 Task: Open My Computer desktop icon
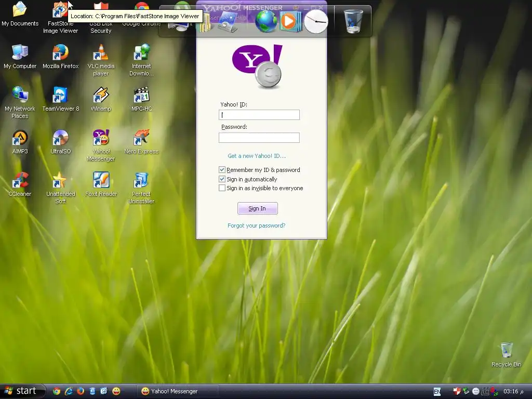[20, 56]
